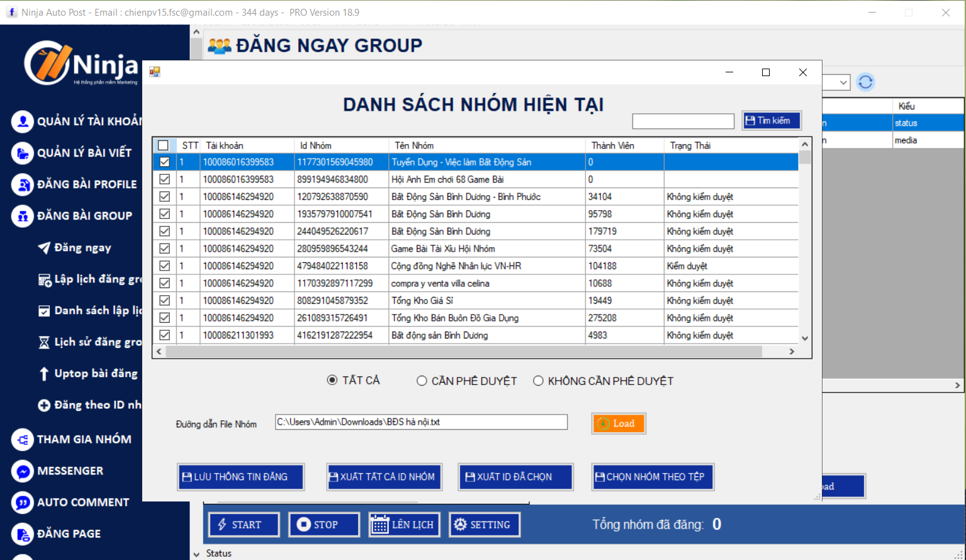Click the dialog's small title bar icon
Viewport: 966px width, 560px height.
[x=155, y=72]
